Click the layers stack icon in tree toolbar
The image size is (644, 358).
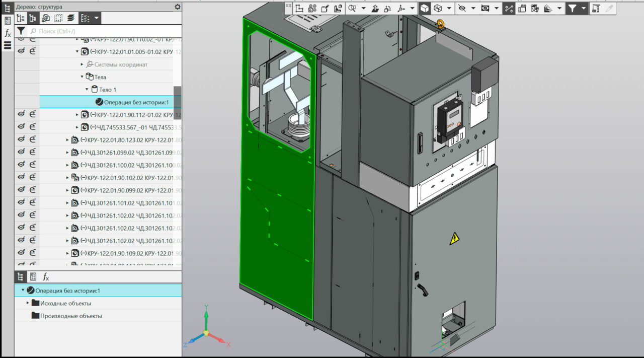71,18
